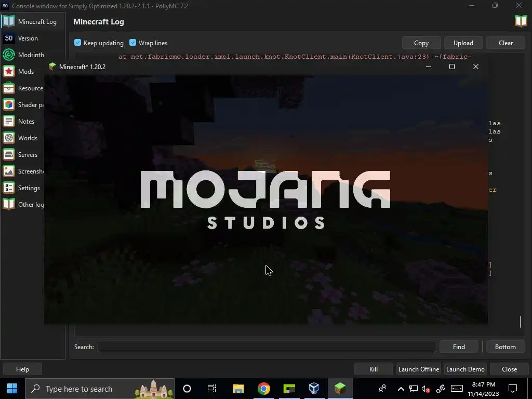This screenshot has width=532, height=399.
Task: Click the red star Mods icon
Action: click(x=9, y=71)
